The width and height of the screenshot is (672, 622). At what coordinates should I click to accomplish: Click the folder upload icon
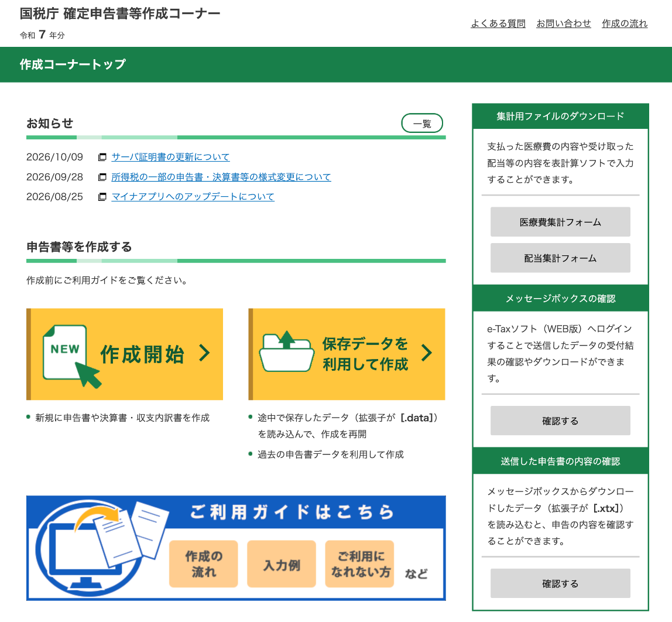[x=287, y=351]
